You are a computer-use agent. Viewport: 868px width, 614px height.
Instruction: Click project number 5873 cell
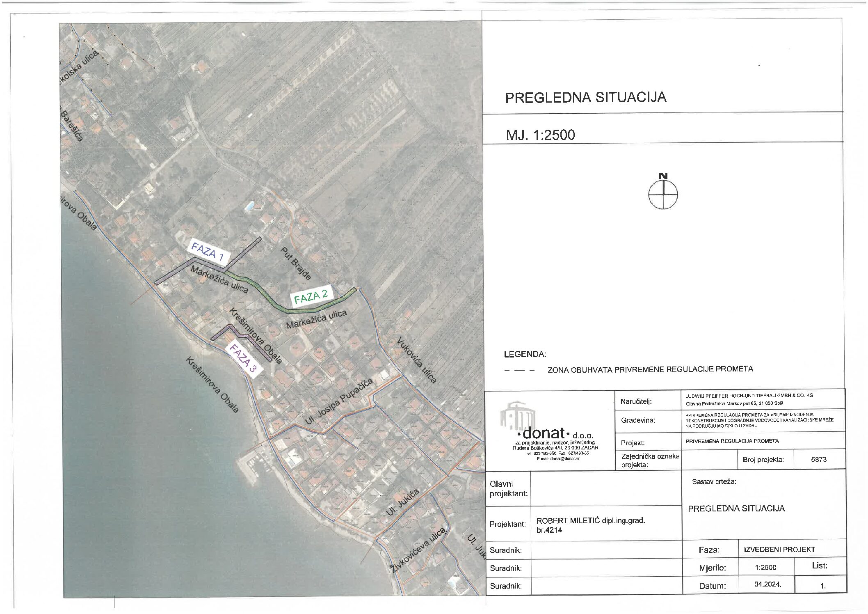click(x=818, y=460)
